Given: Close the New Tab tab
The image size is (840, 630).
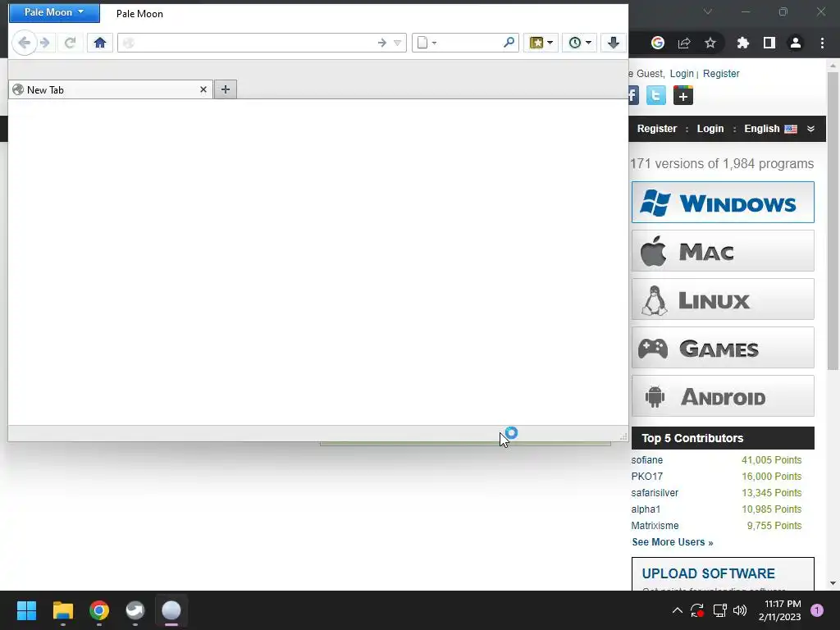Looking at the screenshot, I should (x=203, y=89).
